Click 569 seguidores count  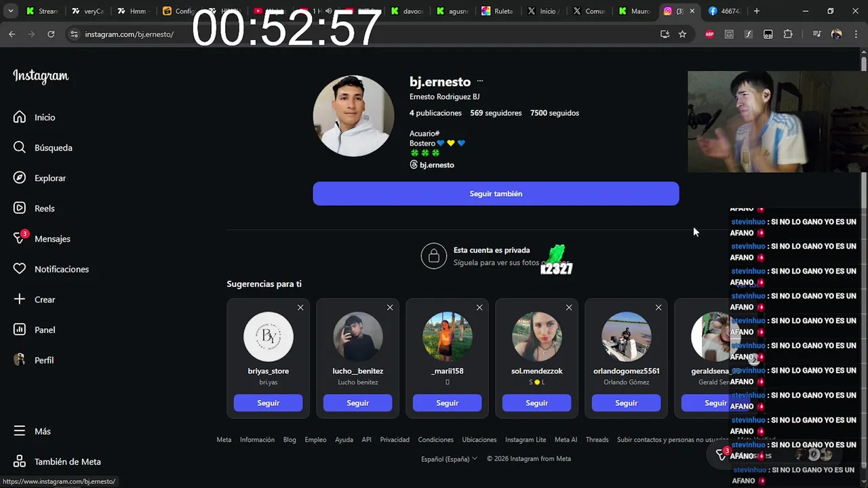pos(496,113)
